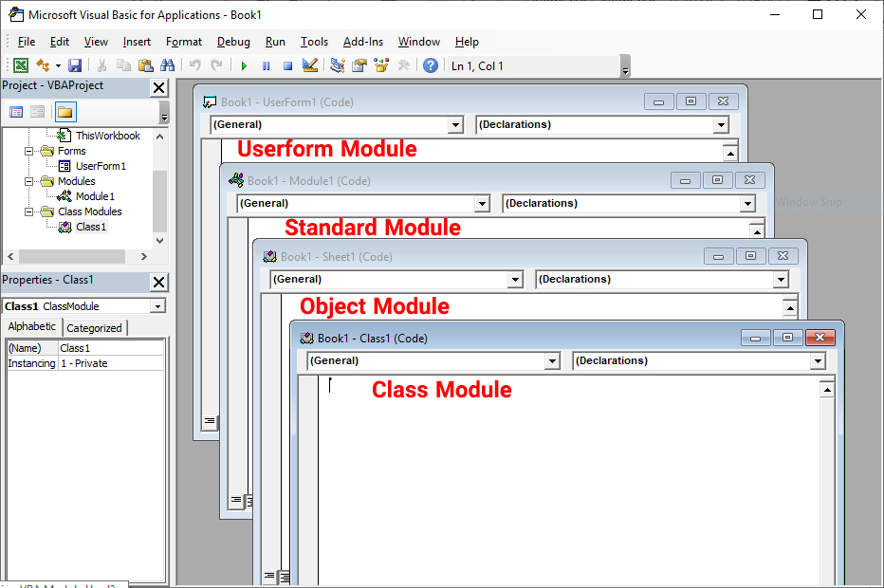Open the Object Browser toolbar icon
The image size is (884, 588).
point(381,66)
